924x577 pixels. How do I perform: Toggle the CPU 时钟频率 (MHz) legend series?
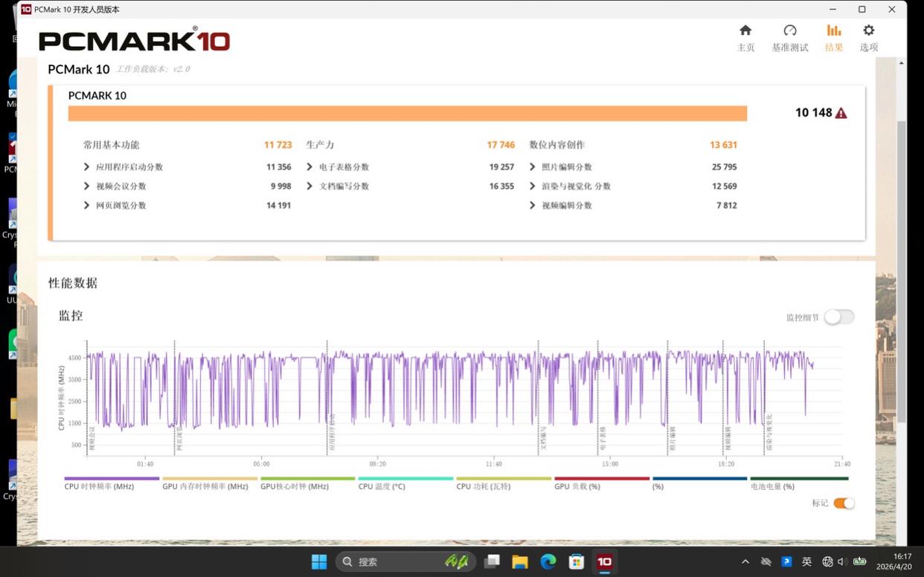point(112,483)
